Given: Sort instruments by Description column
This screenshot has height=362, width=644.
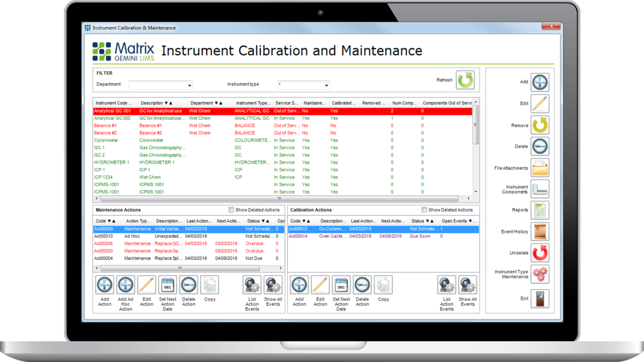Looking at the screenshot, I should (x=163, y=103).
